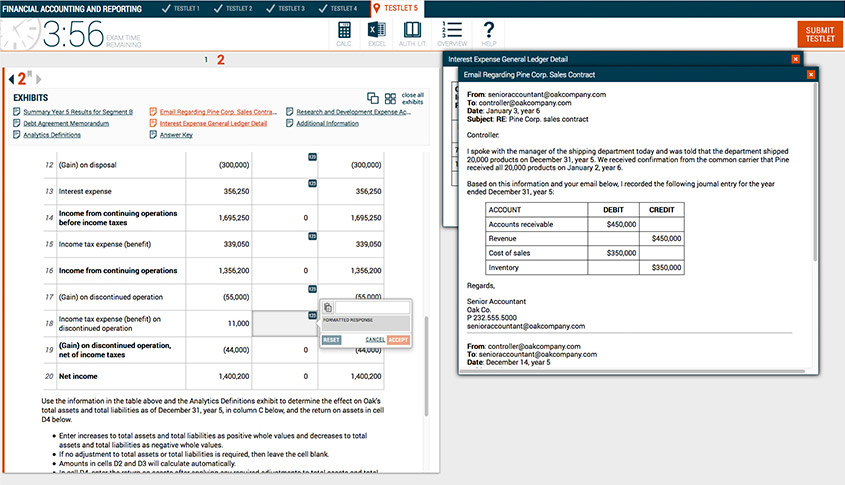Click the email window vertical scrollbar
This screenshot has width=845, height=485.
(x=815, y=174)
